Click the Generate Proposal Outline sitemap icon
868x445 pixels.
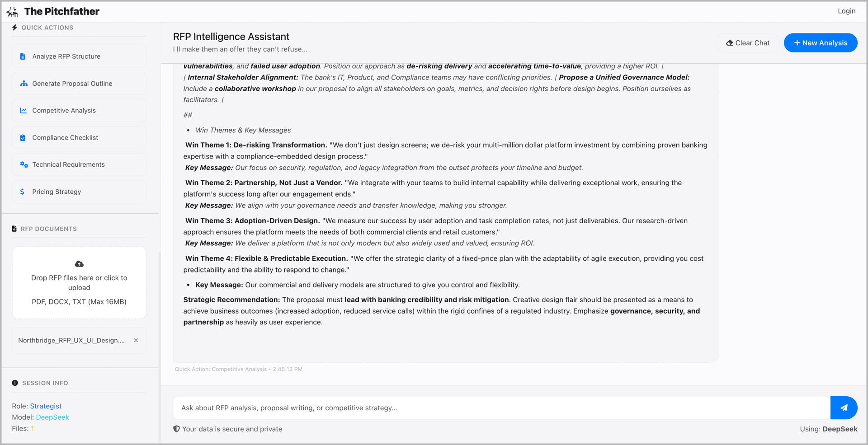24,84
